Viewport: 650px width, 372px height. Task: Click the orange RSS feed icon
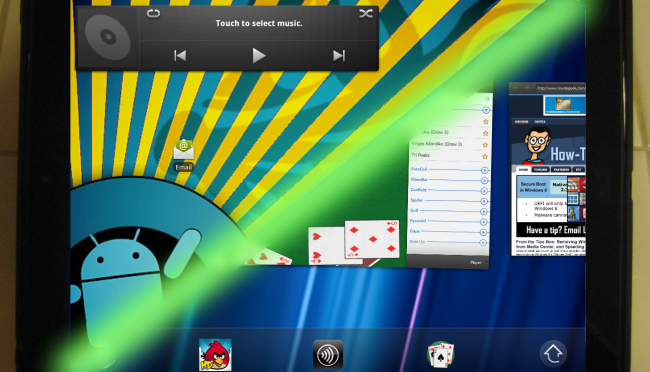point(573,185)
